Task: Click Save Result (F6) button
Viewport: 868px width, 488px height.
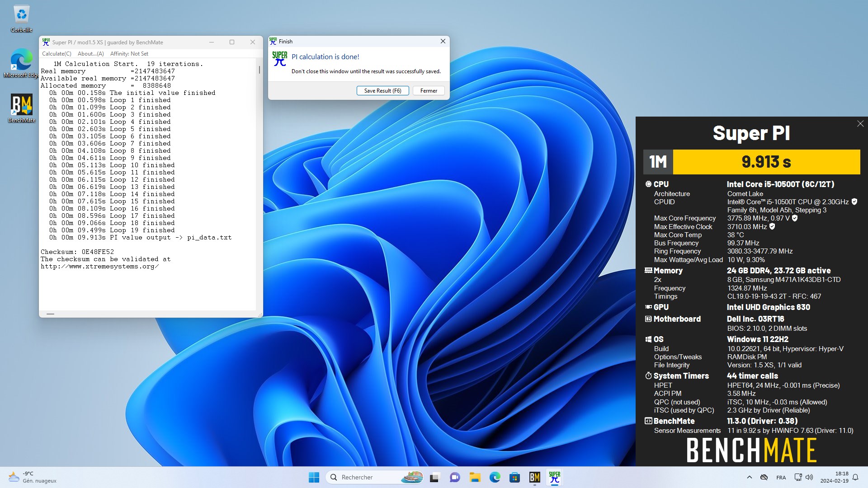Action: pos(382,91)
